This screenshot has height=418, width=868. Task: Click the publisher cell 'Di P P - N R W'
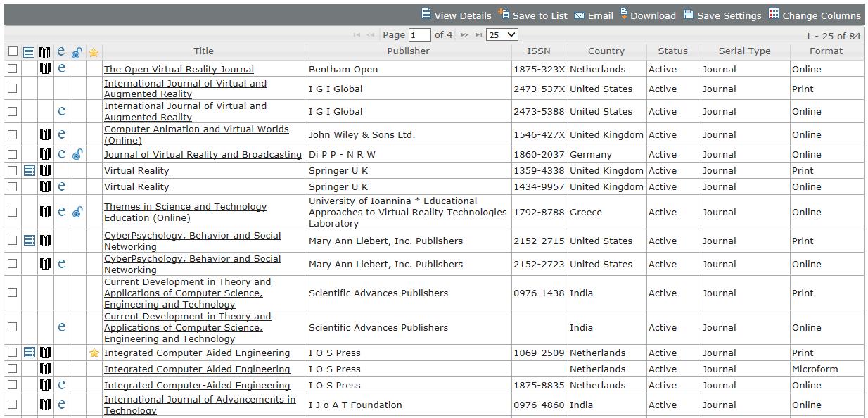tap(342, 155)
